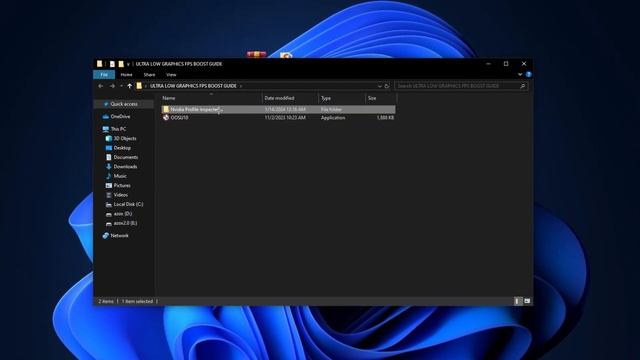
Task: Select Quick access in navigation pane
Action: pos(124,104)
